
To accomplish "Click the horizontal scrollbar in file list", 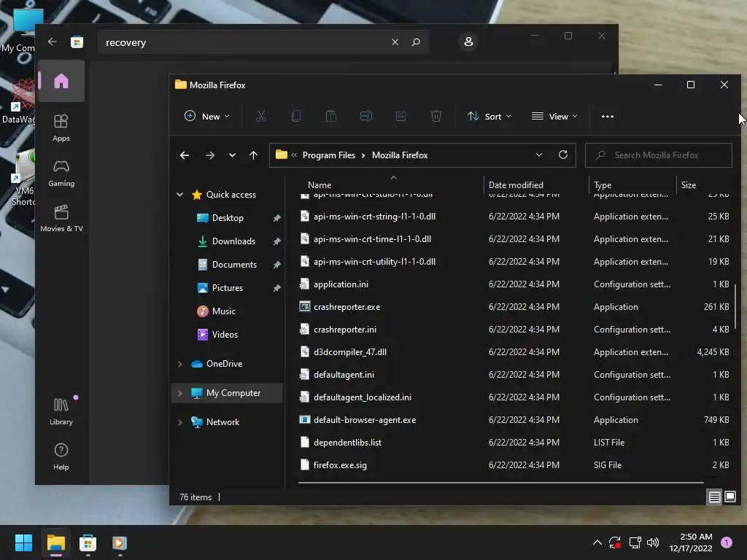I will 500,483.
